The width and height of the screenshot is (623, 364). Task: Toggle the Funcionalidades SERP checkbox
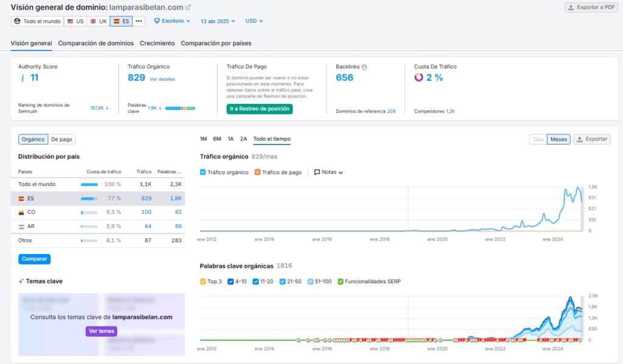pos(341,281)
